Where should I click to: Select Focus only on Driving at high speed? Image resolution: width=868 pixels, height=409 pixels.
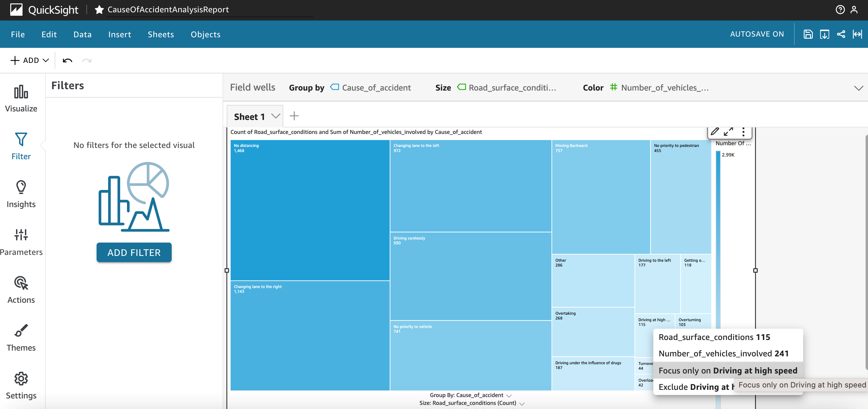pos(728,370)
